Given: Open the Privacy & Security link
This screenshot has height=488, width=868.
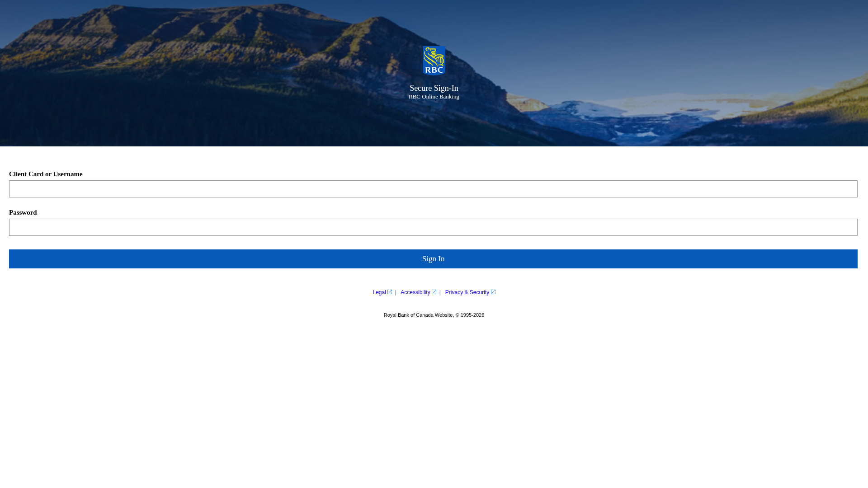Looking at the screenshot, I should (x=467, y=292).
